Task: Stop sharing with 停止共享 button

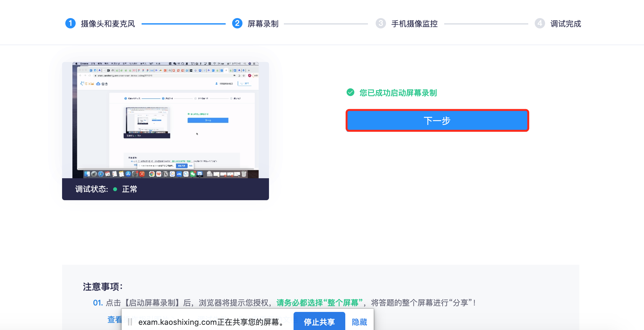Action: tap(319, 322)
